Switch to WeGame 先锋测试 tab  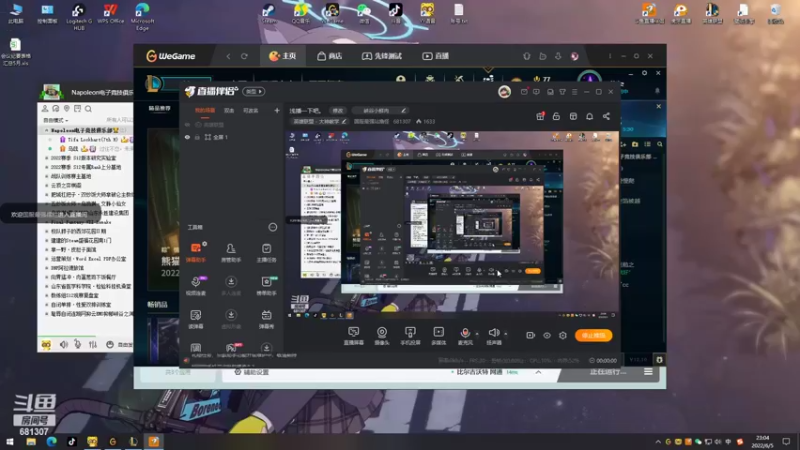[382, 56]
